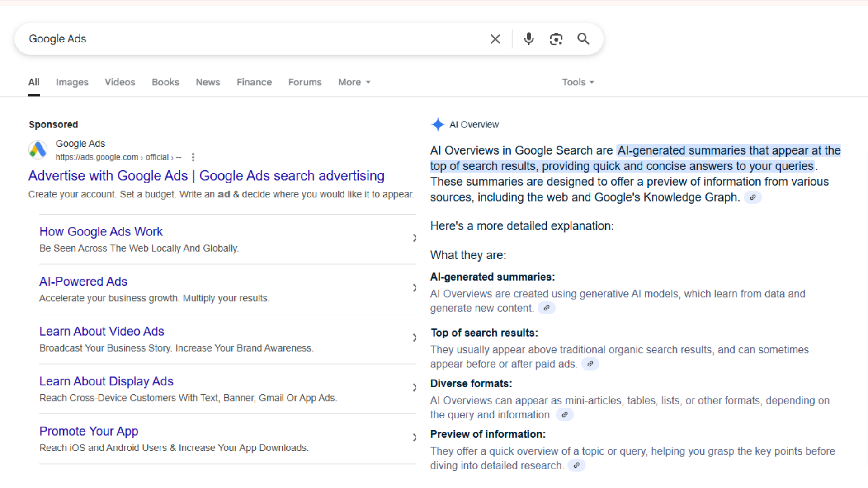
Task: Open the Learn About Display Ads link
Action: click(x=106, y=381)
